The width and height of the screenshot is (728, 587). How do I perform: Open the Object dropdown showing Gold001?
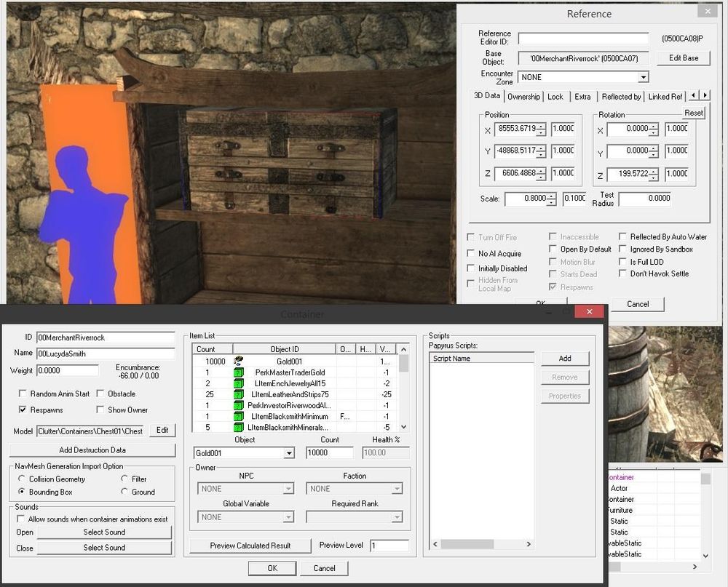coord(289,453)
